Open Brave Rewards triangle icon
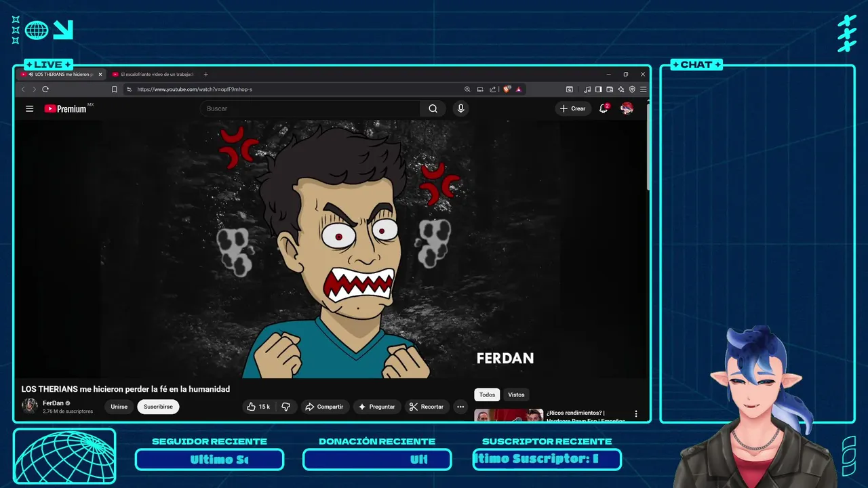The width and height of the screenshot is (868, 488). coord(519,89)
